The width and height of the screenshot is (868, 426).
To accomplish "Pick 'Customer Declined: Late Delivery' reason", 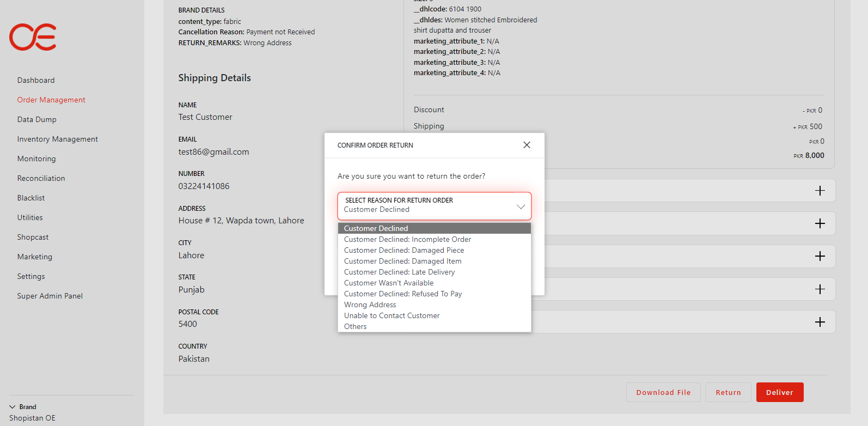I will (x=399, y=272).
